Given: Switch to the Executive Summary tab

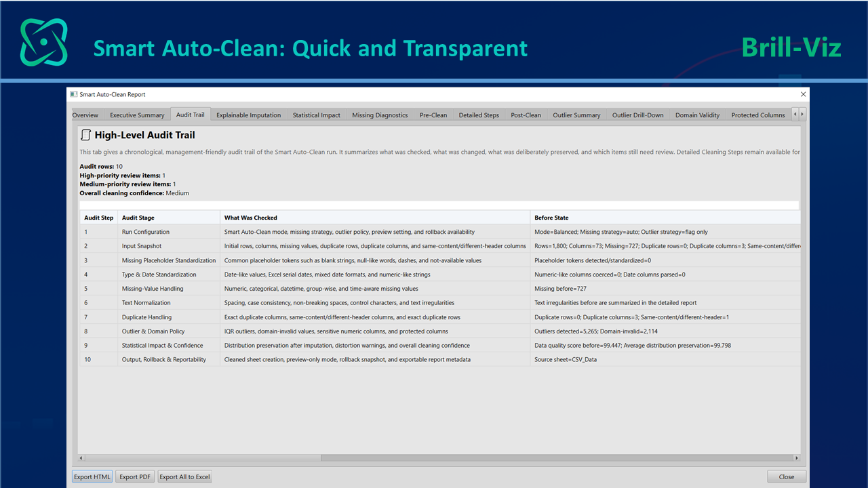Looking at the screenshot, I should pyautogui.click(x=137, y=115).
